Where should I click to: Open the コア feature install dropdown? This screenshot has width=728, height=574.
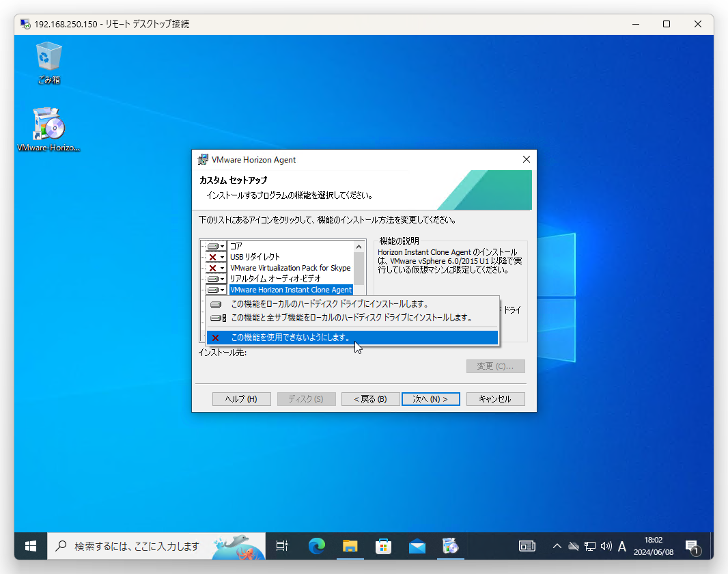(216, 246)
